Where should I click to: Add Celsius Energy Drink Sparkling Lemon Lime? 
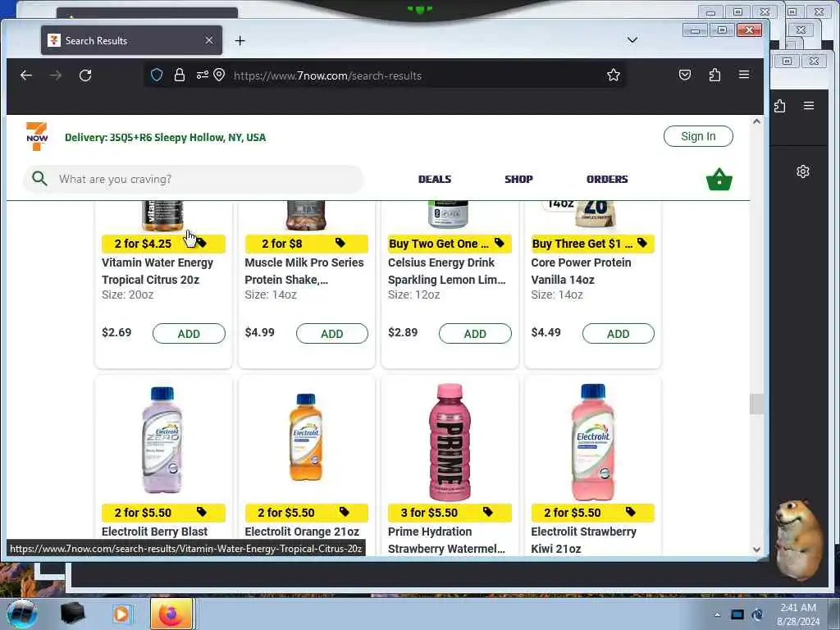click(x=475, y=334)
